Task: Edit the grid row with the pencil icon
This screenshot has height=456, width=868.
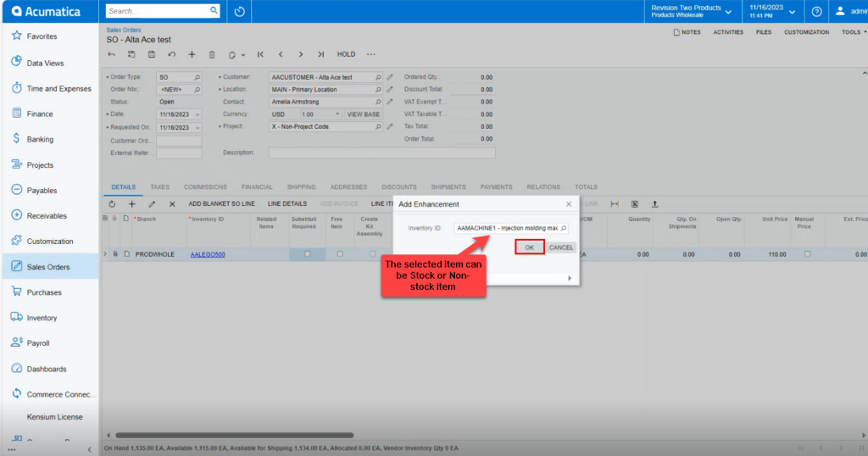Action: (152, 204)
